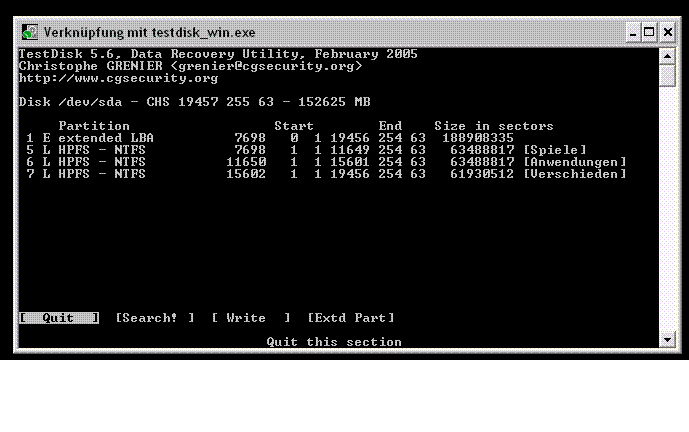Select the Spiele partition row
This screenshot has height=432, width=689.
pos(306,150)
